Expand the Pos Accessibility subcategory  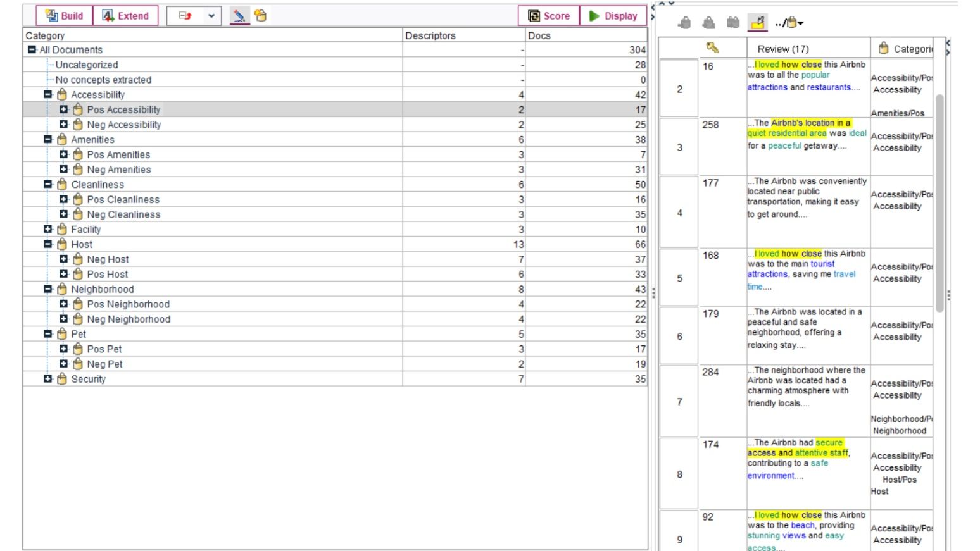click(x=63, y=109)
